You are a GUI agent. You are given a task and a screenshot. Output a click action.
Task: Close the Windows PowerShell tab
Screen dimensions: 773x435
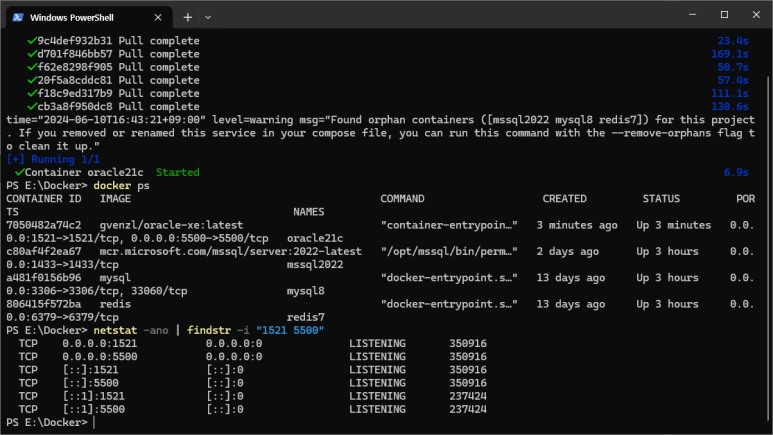click(x=158, y=17)
